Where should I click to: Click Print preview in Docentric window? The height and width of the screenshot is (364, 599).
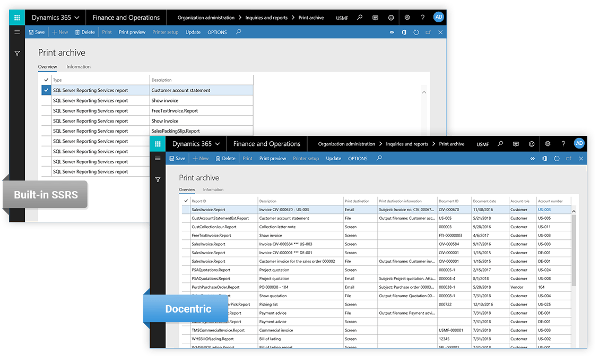pyautogui.click(x=272, y=159)
